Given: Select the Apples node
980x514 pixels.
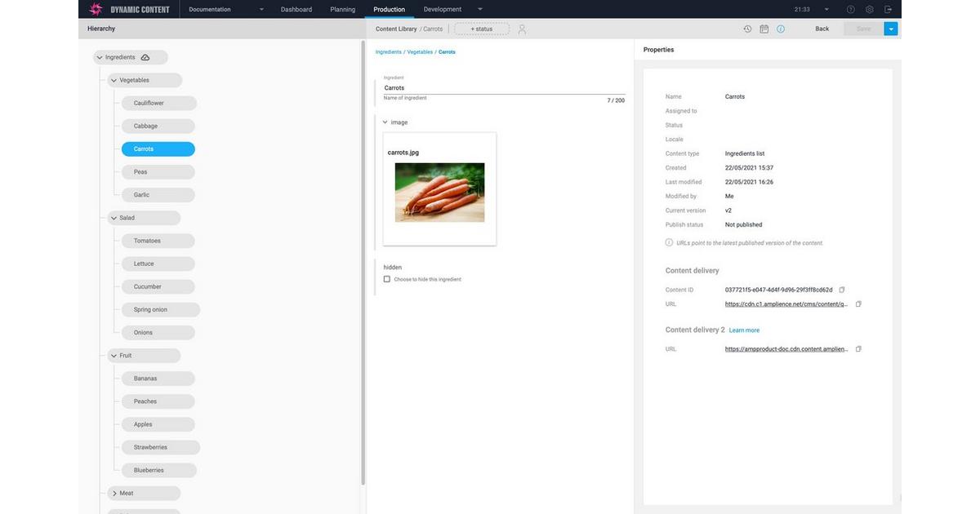Looking at the screenshot, I should point(158,424).
